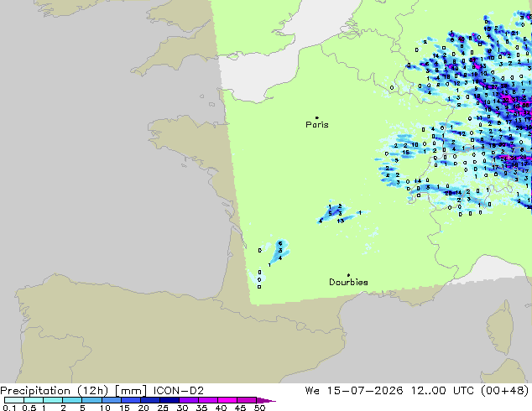Click the '12..00 UTC' time text
The width and height of the screenshot is (532, 411).
[x=442, y=391]
